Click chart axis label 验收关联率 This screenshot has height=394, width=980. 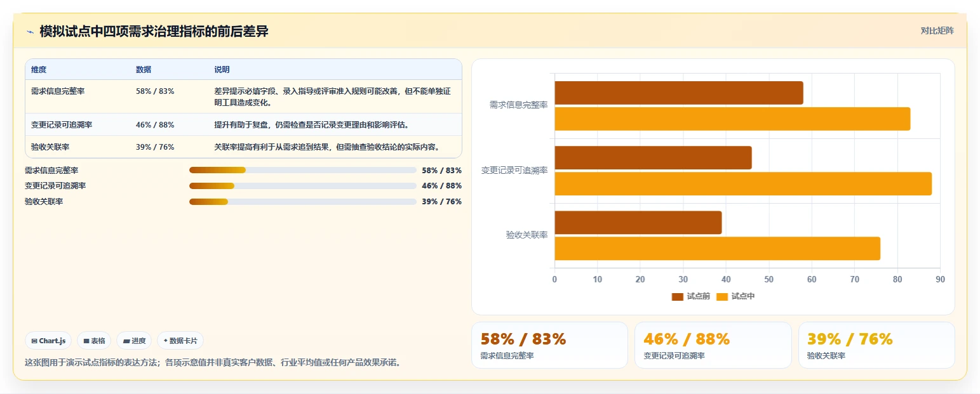(527, 235)
